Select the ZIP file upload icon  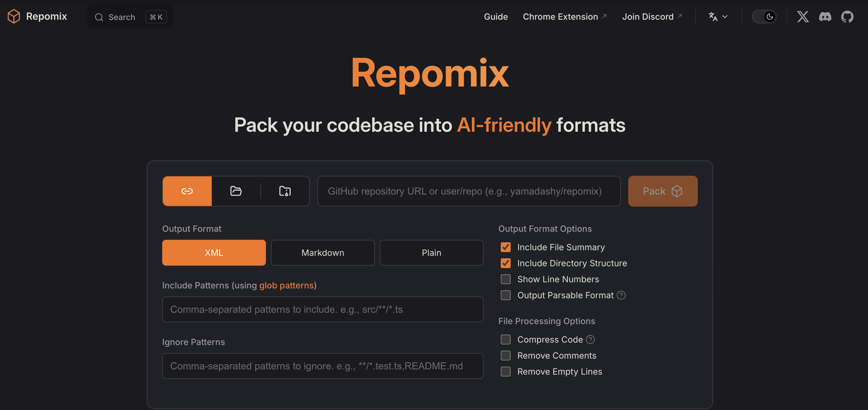point(285,191)
